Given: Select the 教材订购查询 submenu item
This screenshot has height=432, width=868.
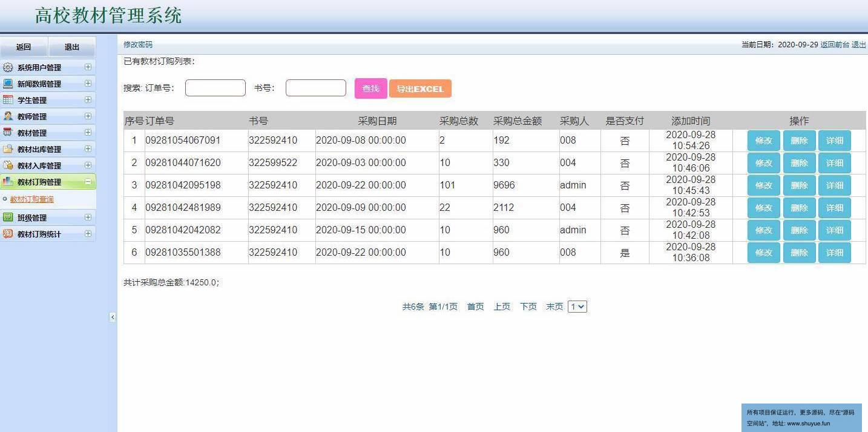Looking at the screenshot, I should [x=32, y=199].
